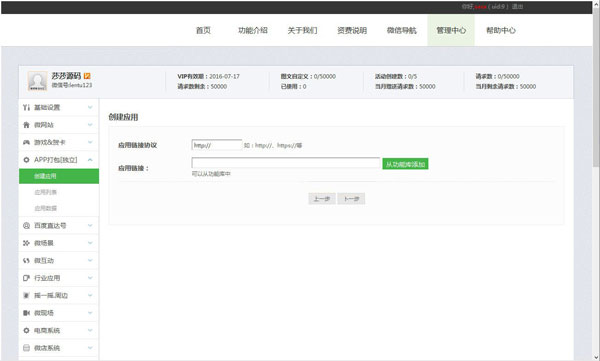Image resolution: width=600 pixels, height=361 pixels.
Task: Click the 退出 logout link
Action: click(517, 7)
